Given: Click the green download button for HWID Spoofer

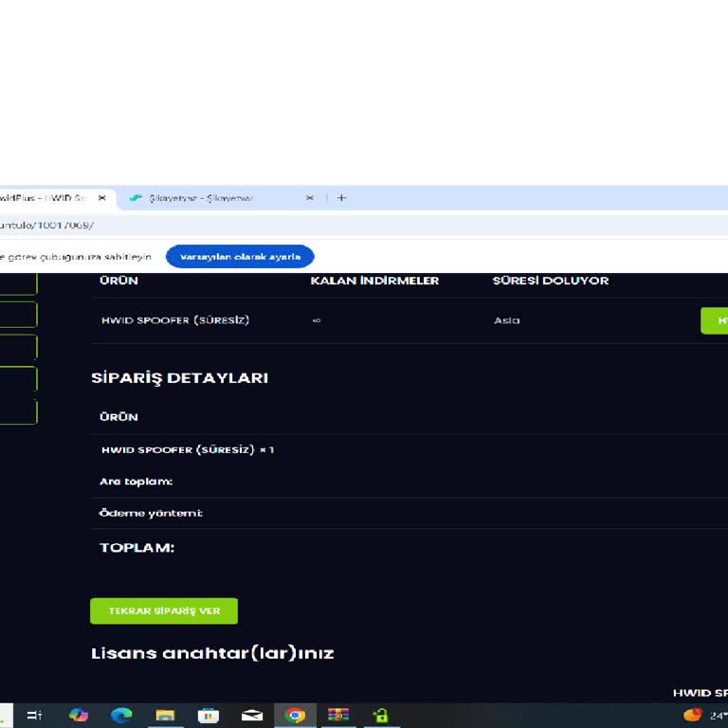Looking at the screenshot, I should (715, 320).
